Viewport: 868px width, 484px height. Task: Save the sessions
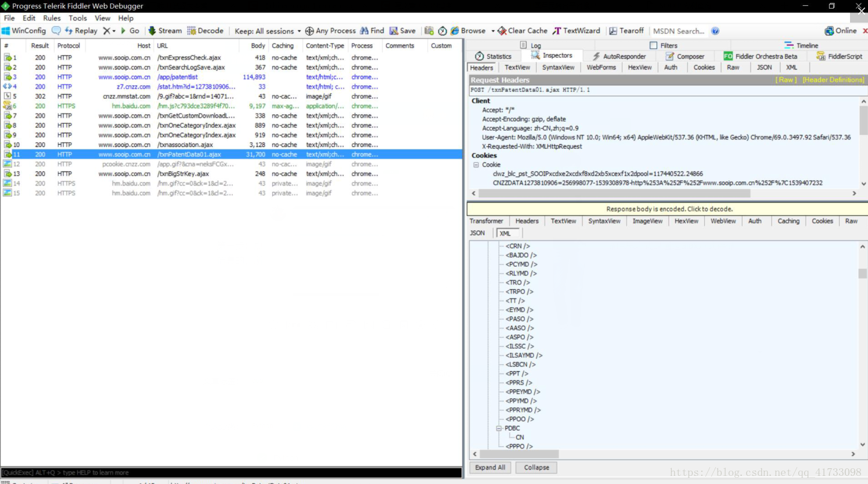coord(402,31)
